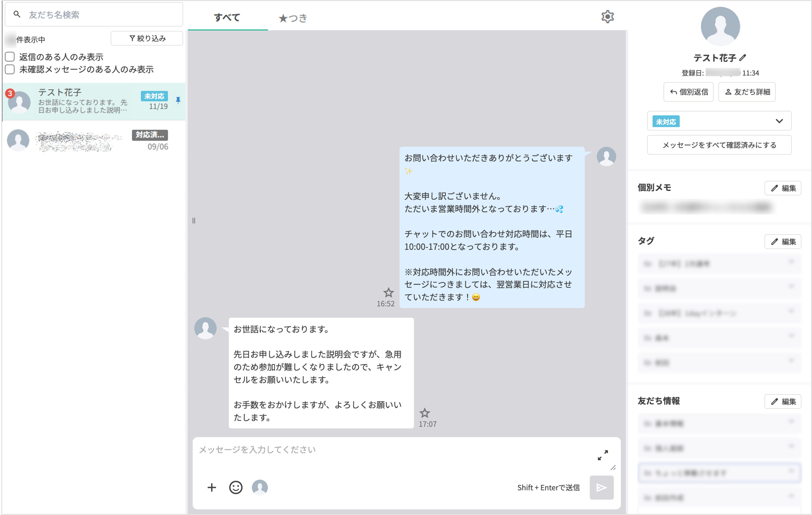Click the タグ section edit pencil icon
The height and width of the screenshot is (515, 812).
click(x=783, y=241)
